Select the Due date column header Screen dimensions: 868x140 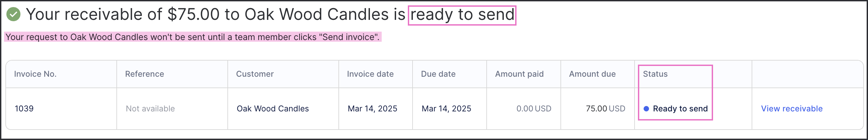click(438, 74)
